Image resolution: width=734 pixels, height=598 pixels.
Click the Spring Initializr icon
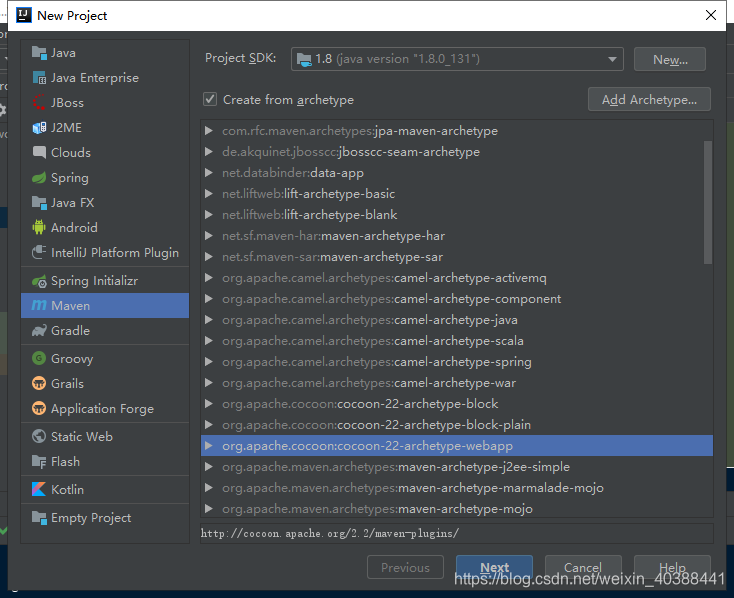[39, 281]
